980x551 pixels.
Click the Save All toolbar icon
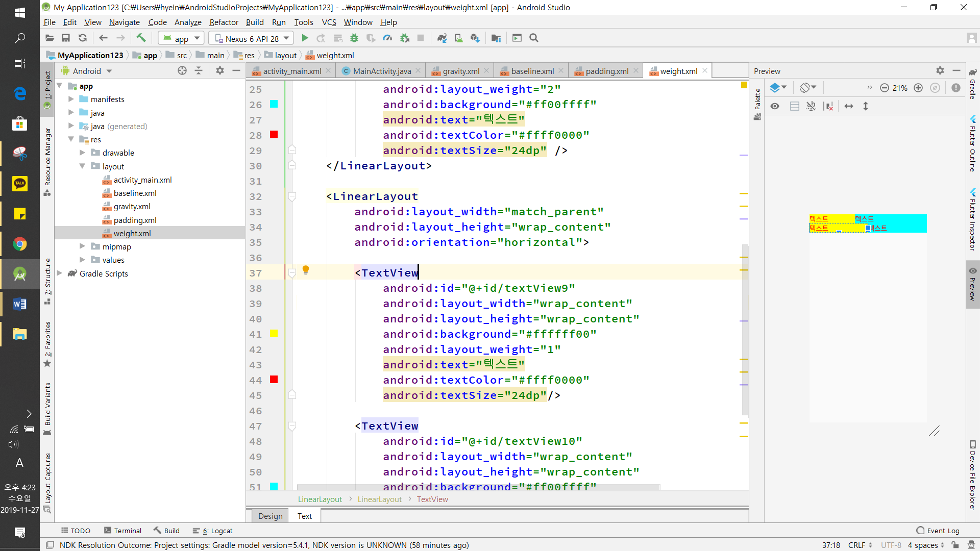click(66, 38)
